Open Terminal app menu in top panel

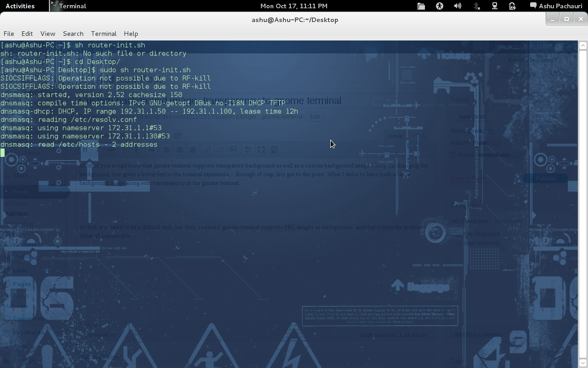coord(68,6)
